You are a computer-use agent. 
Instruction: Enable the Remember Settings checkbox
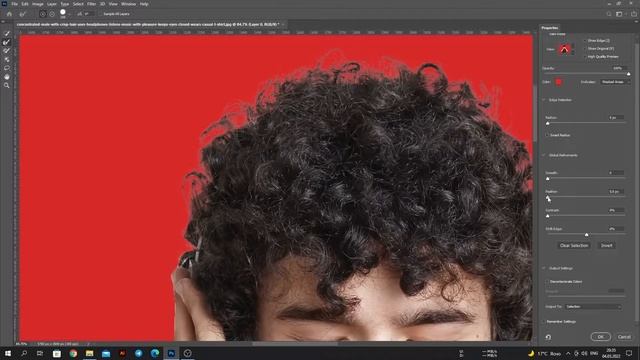pos(544,322)
